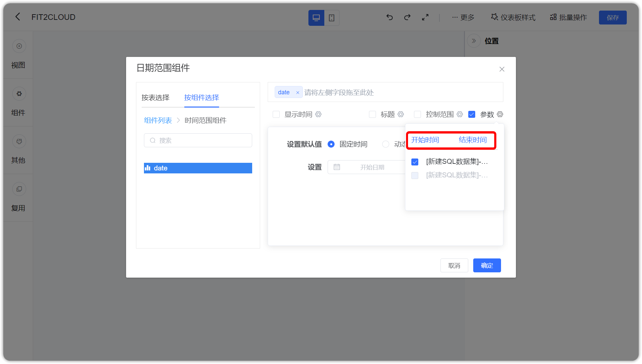This screenshot has width=642, height=364.
Task: Click the search field in component list
Action: click(198, 140)
